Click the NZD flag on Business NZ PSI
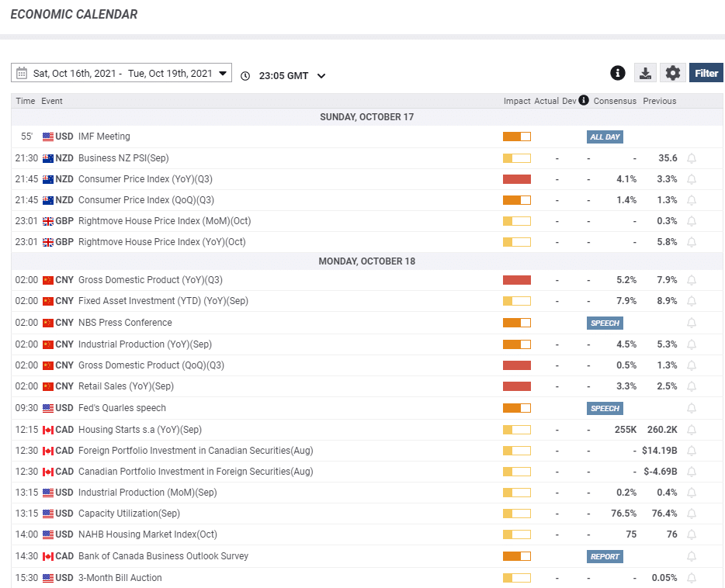The height and width of the screenshot is (588, 725). (x=48, y=158)
